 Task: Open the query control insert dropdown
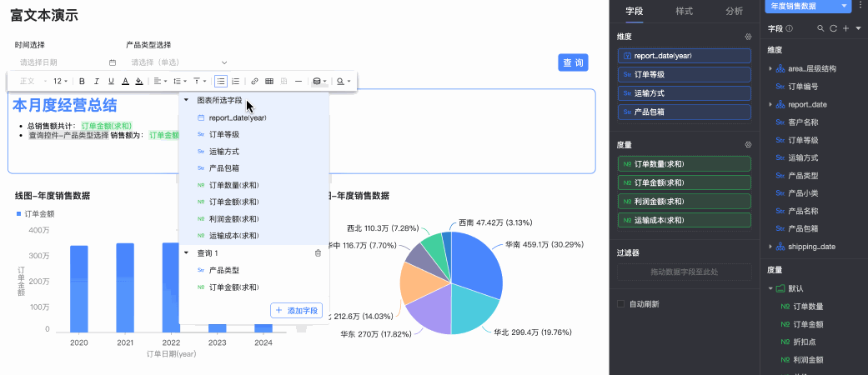[x=344, y=82]
